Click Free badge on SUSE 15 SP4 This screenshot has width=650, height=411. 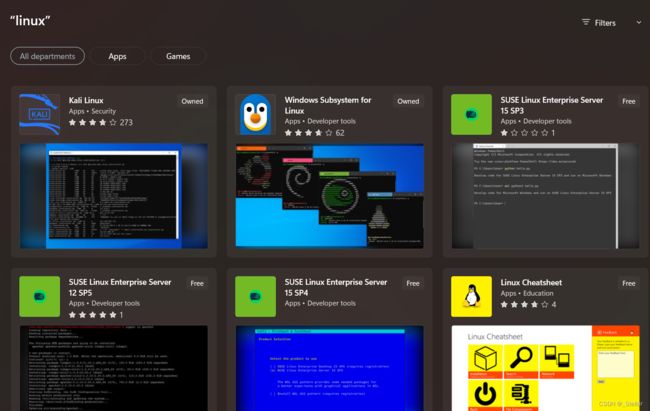[x=413, y=283]
